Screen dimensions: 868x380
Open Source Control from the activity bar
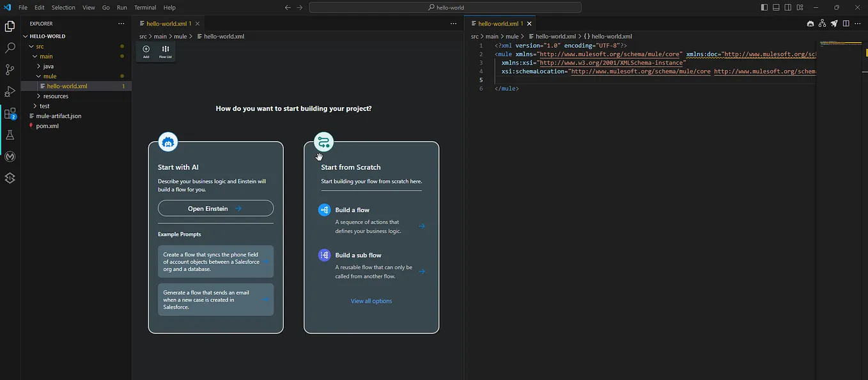click(x=10, y=69)
